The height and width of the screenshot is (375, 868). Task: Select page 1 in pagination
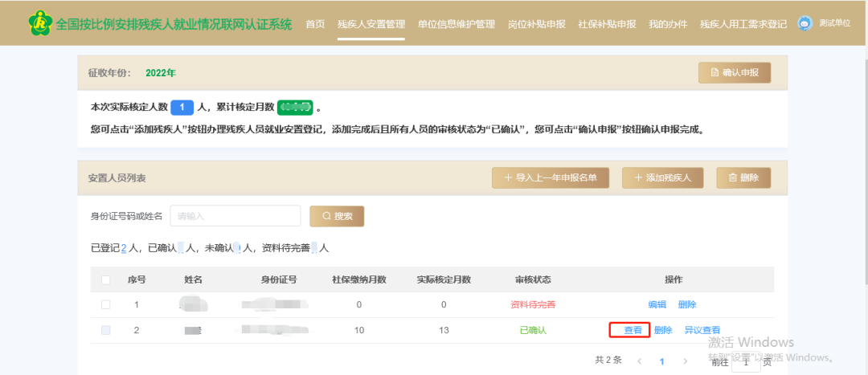pyautogui.click(x=662, y=361)
